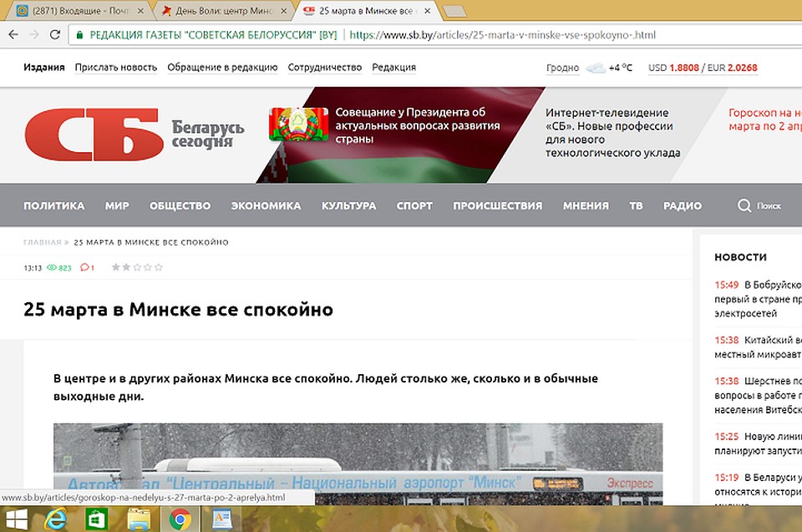Open the Windows Store taskbar icon
This screenshot has width=802, height=532.
pyautogui.click(x=97, y=519)
